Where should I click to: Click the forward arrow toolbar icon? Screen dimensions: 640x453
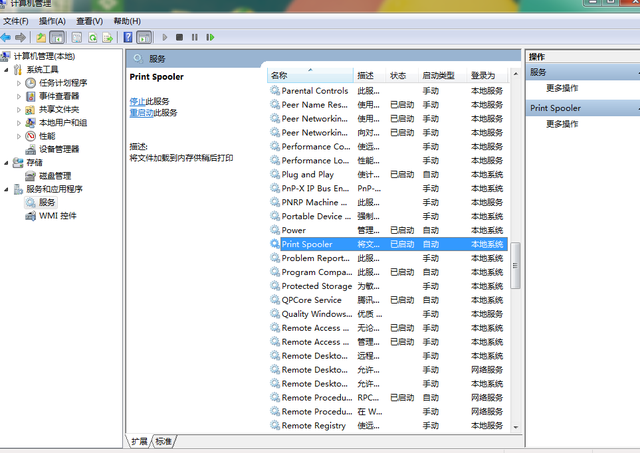[20, 38]
